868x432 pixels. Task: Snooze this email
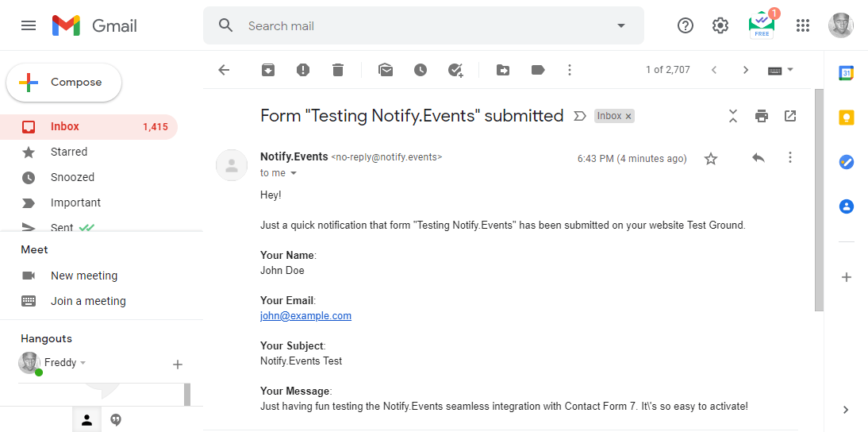click(x=421, y=70)
